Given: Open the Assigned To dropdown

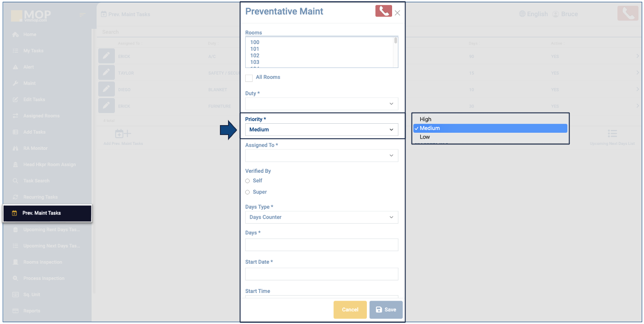Looking at the screenshot, I should (x=321, y=156).
